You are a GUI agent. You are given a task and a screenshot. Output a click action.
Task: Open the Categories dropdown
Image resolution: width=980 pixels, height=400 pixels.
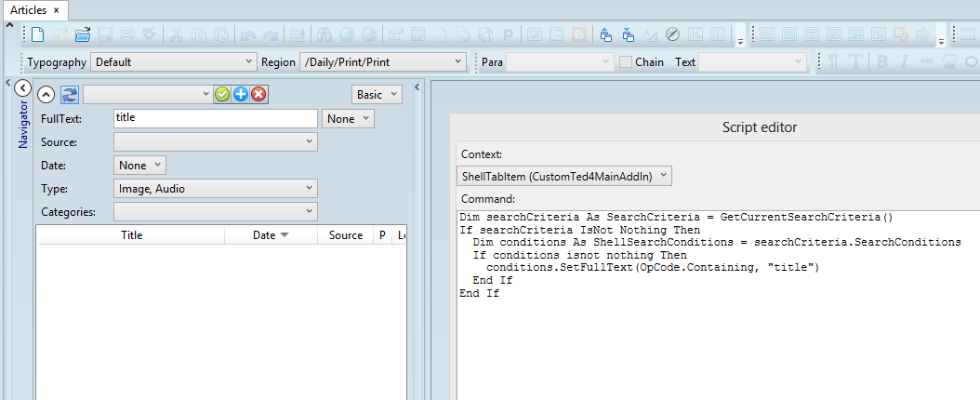click(216, 212)
